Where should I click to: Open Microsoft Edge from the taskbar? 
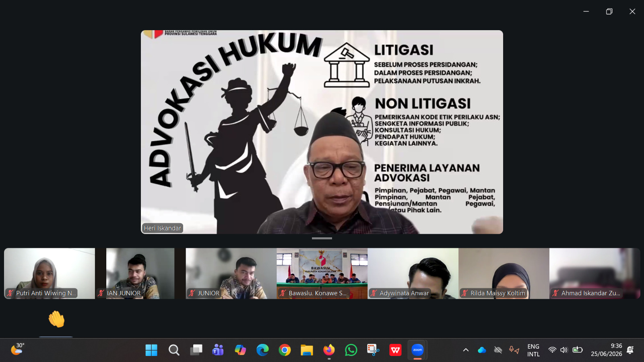(x=262, y=350)
